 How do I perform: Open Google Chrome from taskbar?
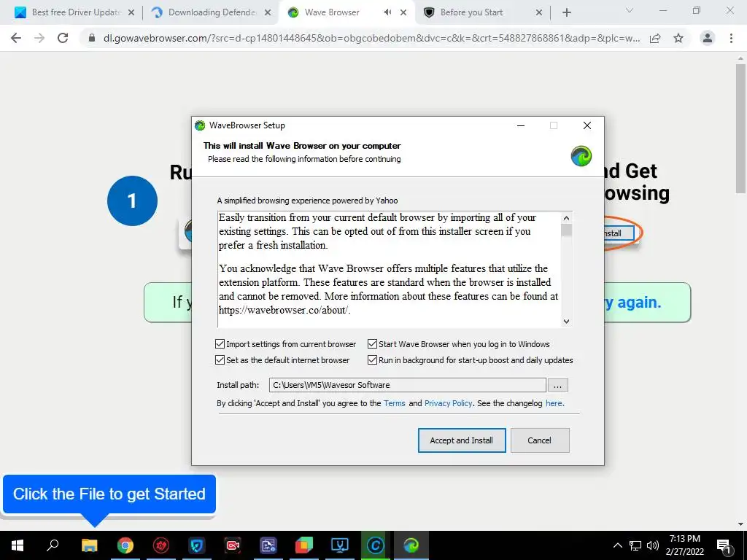[125, 545]
